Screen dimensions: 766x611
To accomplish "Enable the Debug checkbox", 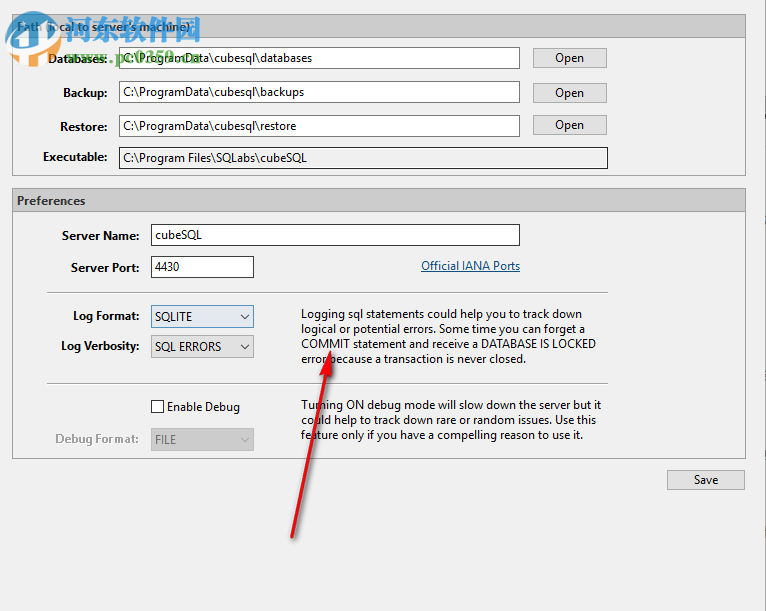I will 157,406.
